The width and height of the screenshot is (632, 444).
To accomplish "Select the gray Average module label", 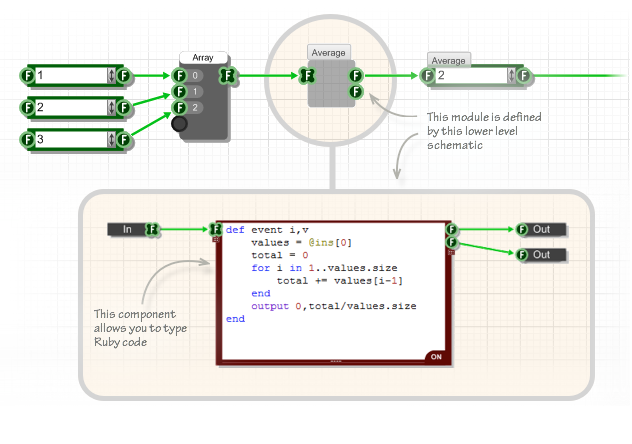I will tap(328, 53).
